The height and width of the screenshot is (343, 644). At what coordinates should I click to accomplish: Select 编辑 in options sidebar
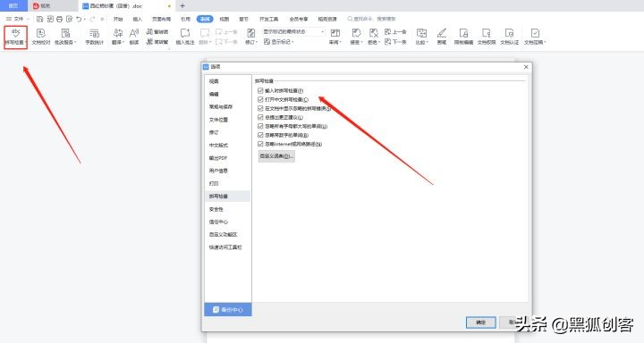(227, 94)
